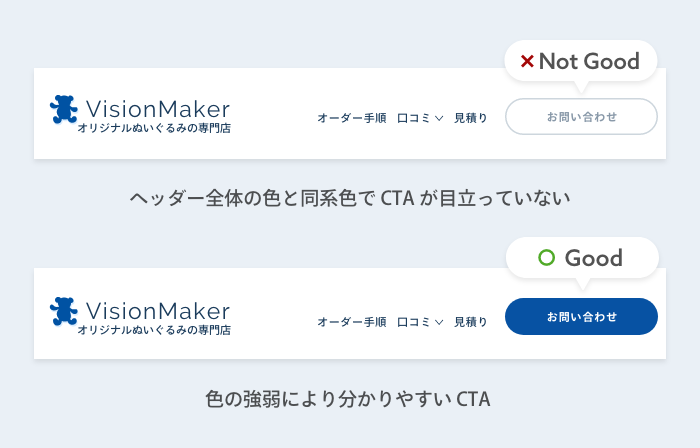Click the red X icon beside Not Good
700x448 pixels.
point(527,61)
